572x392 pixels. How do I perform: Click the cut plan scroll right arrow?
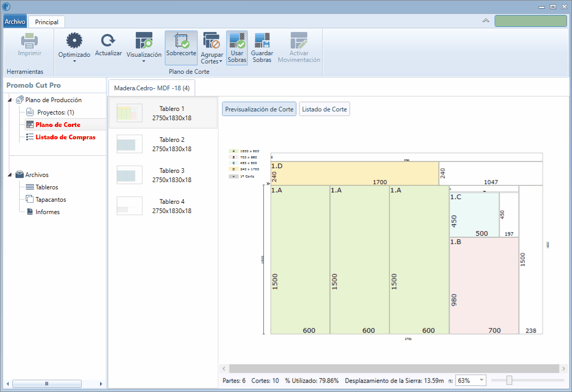pyautogui.click(x=563, y=368)
